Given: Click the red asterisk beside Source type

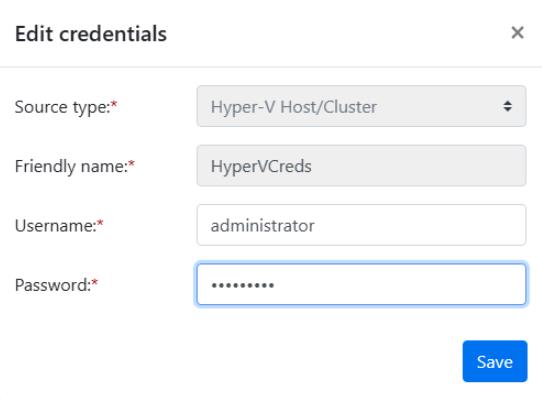Looking at the screenshot, I should pos(114,104).
